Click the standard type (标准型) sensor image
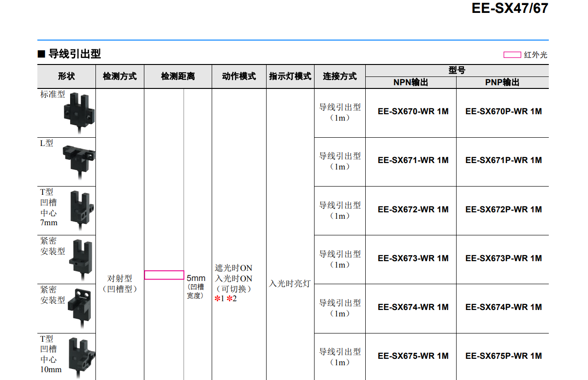The image size is (588, 380). point(79,113)
